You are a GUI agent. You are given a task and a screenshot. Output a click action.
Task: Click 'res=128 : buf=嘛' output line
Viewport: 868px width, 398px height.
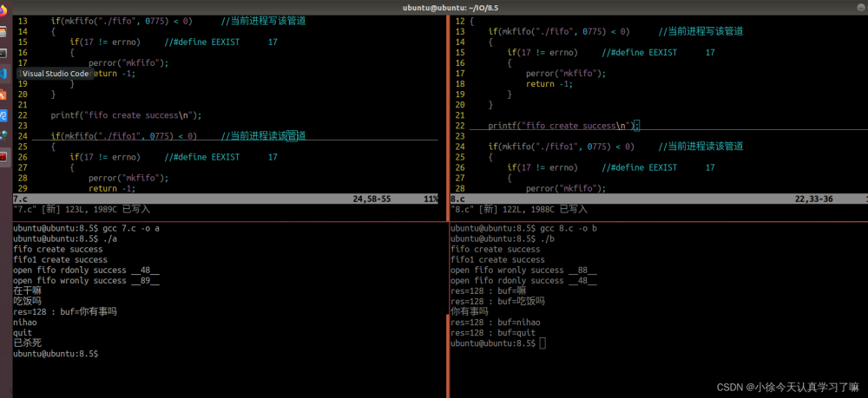(x=488, y=290)
